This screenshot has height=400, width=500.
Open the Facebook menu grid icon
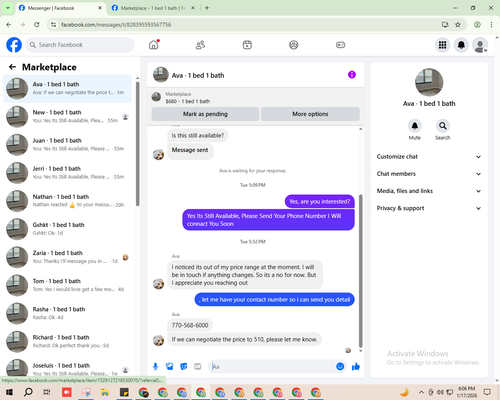[442, 45]
